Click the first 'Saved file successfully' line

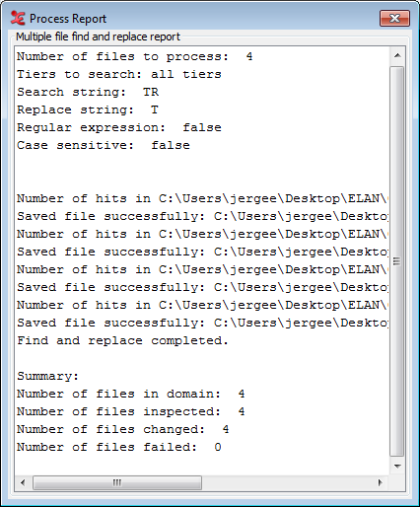[x=202, y=216]
